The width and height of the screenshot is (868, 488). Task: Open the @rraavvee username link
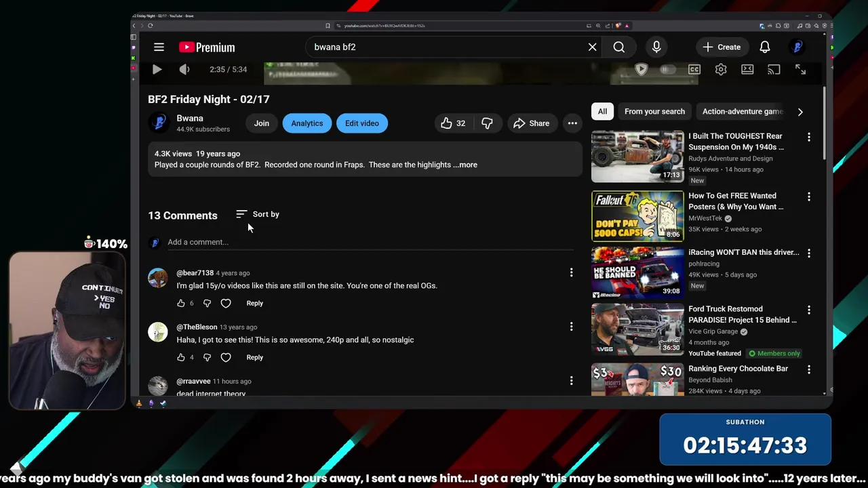193,381
